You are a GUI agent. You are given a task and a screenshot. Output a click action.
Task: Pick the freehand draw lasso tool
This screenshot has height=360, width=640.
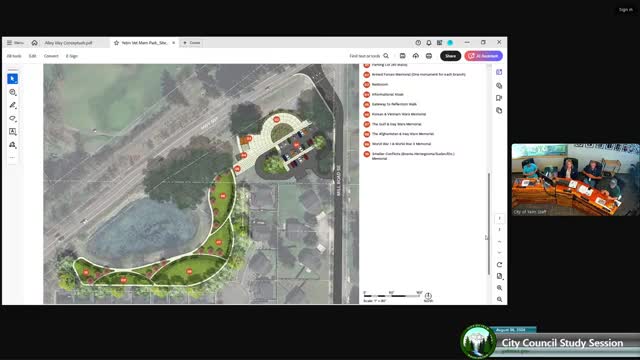point(12,118)
